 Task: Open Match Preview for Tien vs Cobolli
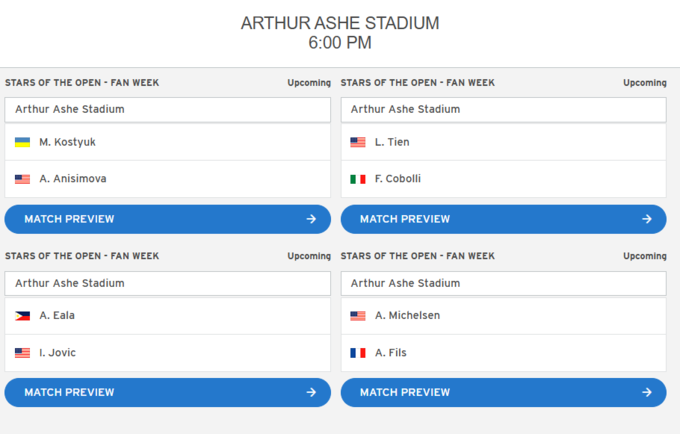point(503,219)
